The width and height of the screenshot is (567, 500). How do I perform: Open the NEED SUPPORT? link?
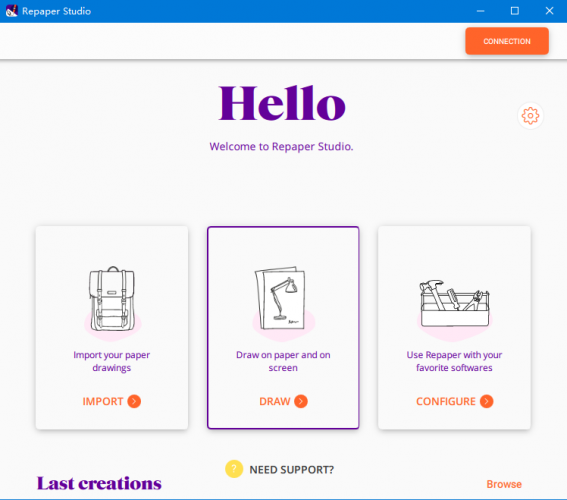click(291, 470)
